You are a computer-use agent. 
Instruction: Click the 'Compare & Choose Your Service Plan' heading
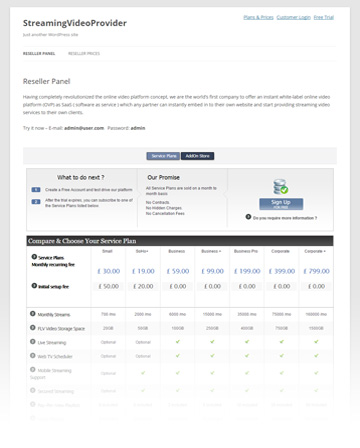(x=82, y=241)
